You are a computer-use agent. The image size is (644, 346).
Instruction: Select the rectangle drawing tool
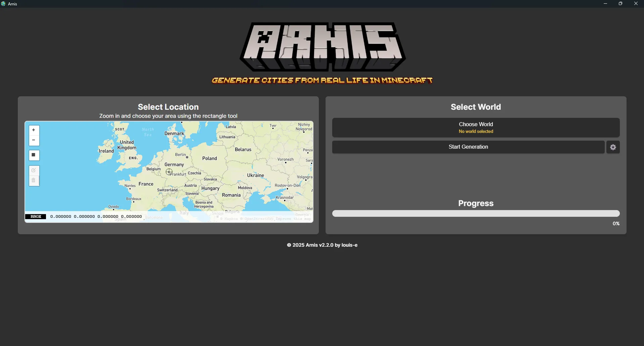pyautogui.click(x=34, y=155)
